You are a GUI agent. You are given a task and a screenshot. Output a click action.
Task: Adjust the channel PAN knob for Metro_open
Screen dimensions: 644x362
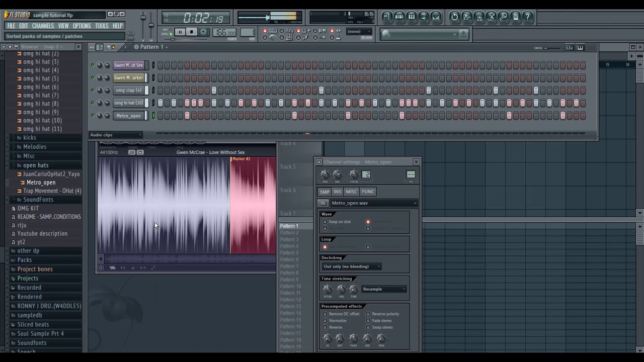325,174
